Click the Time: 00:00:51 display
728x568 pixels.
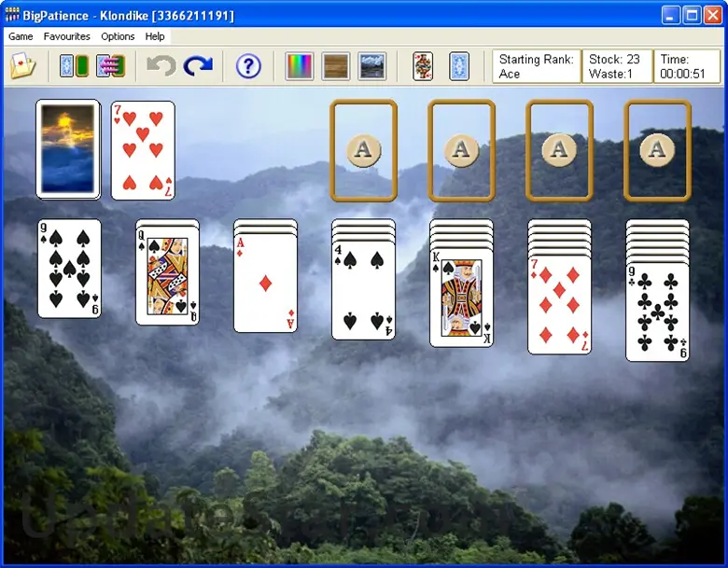687,66
